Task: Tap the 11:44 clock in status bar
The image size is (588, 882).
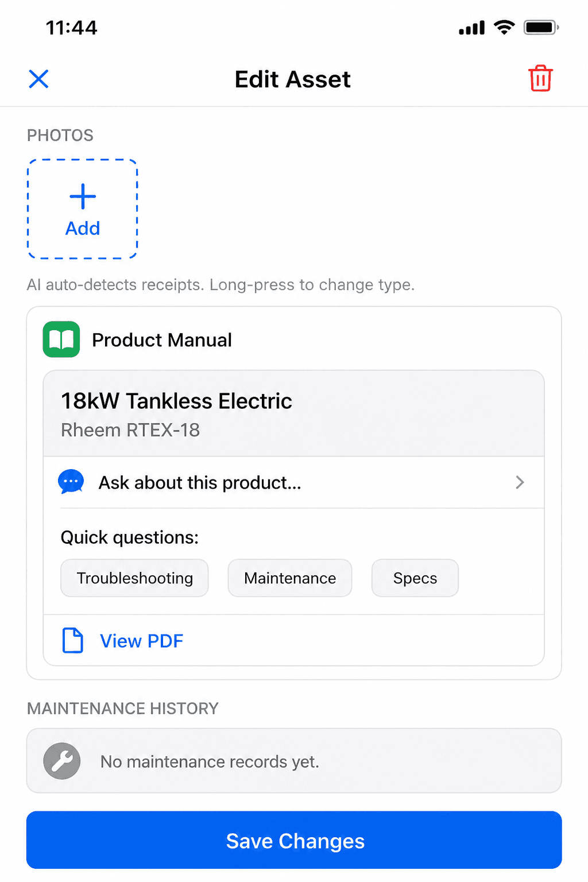Action: point(72,28)
